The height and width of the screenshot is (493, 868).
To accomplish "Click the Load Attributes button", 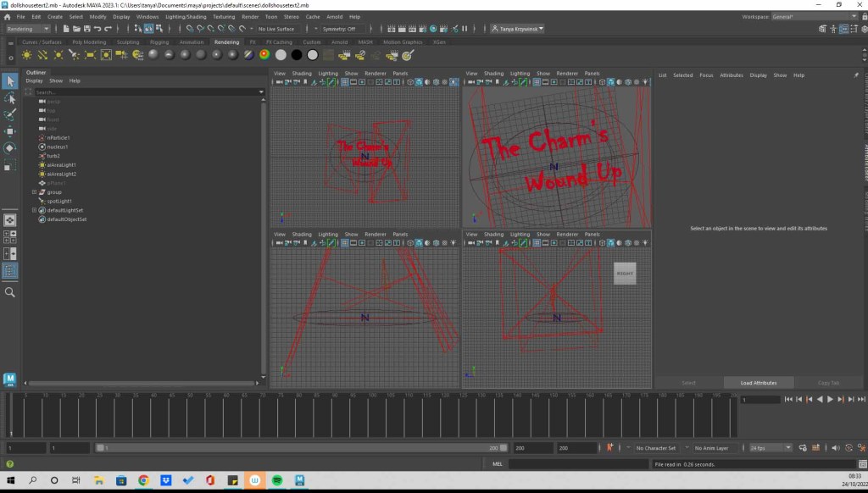I will click(757, 383).
